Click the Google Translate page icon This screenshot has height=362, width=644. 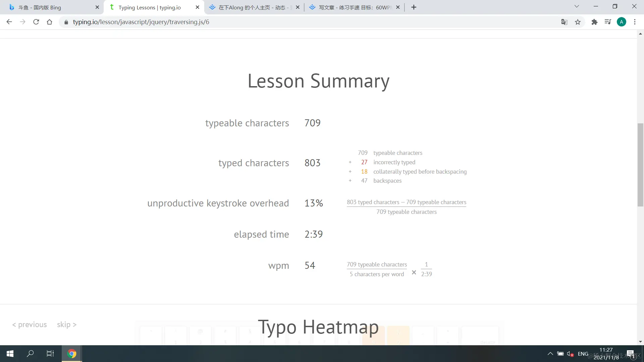tap(564, 22)
